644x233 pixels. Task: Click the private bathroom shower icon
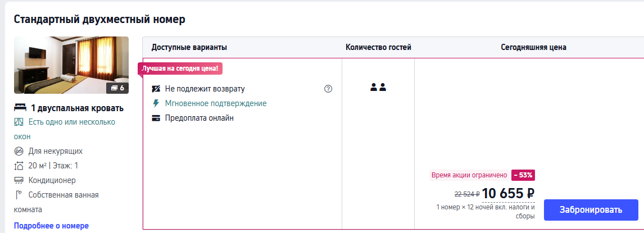pos(19,195)
